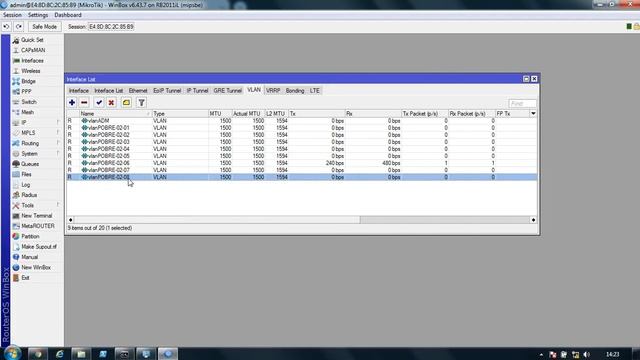Select row vlanPOBRE-02-01

coord(302,128)
